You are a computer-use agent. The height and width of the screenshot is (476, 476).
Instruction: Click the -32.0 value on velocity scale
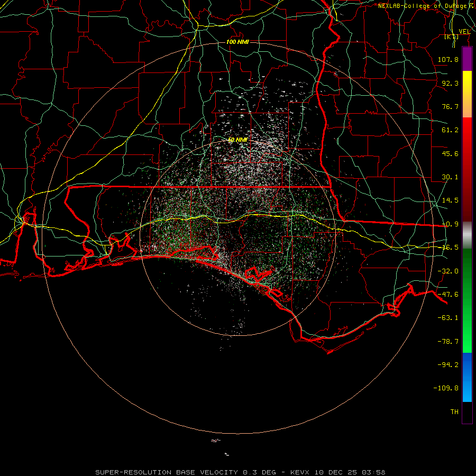(448, 271)
